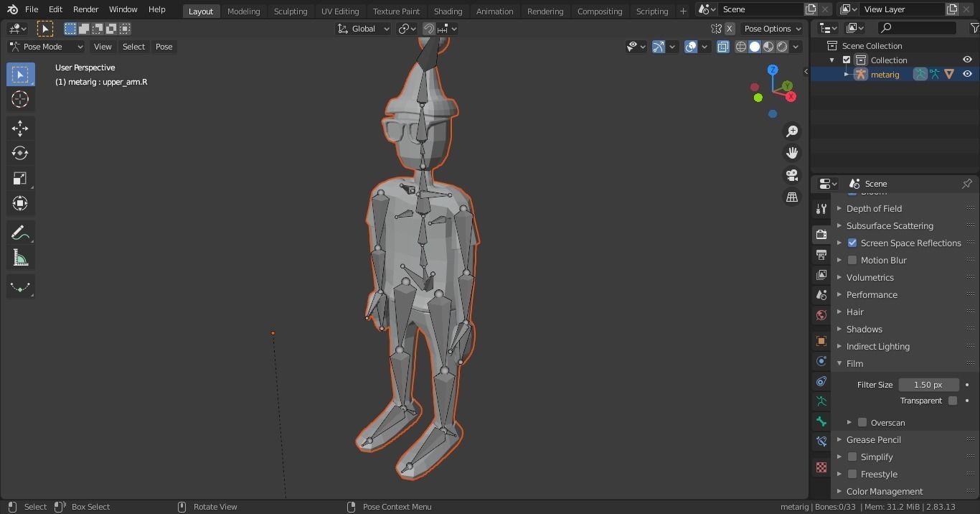Enable the Overscan checkbox
This screenshot has height=514, width=980.
(862, 423)
